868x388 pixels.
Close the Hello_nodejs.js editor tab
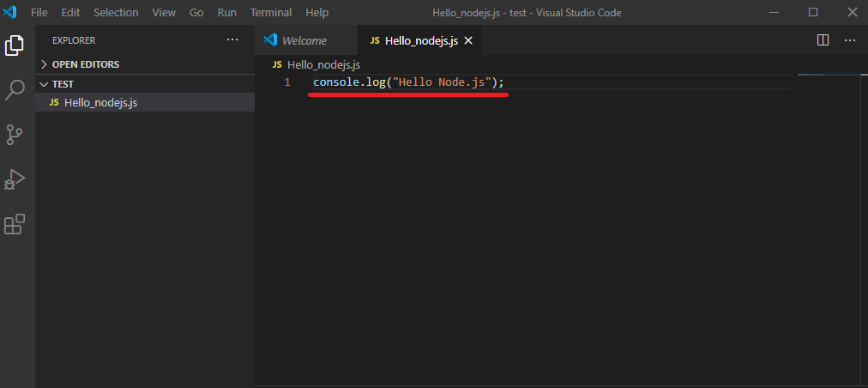pos(467,40)
